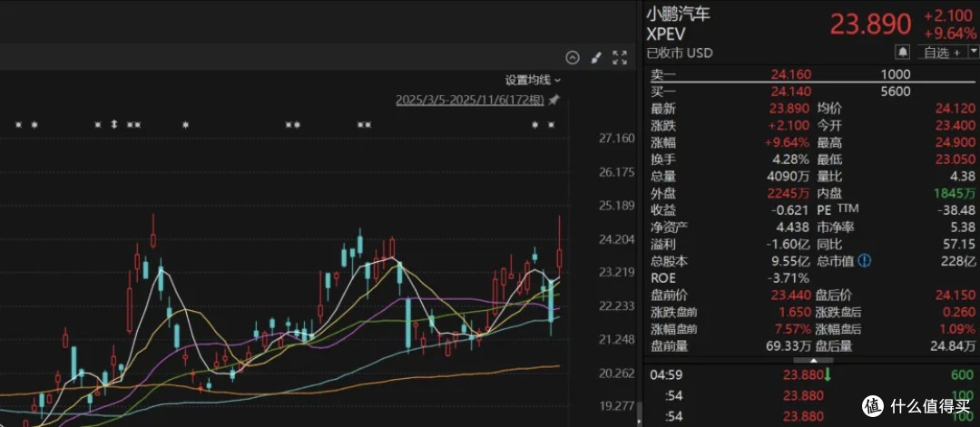Click the latest red candlestick on chart
980x427 pixels.
coord(559,257)
